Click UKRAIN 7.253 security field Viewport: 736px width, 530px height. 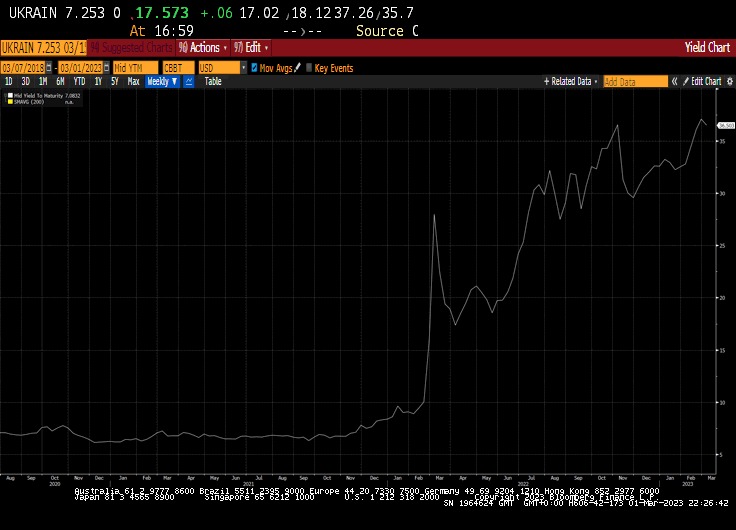(44, 48)
